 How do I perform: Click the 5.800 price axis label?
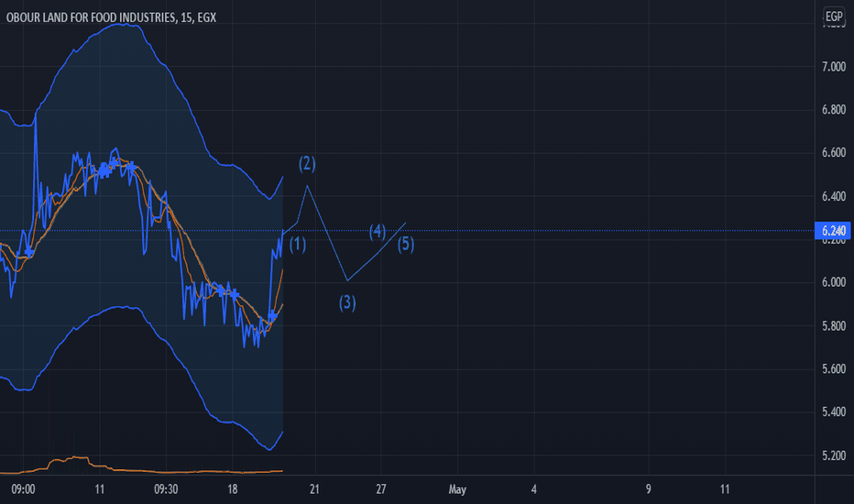[x=834, y=326]
